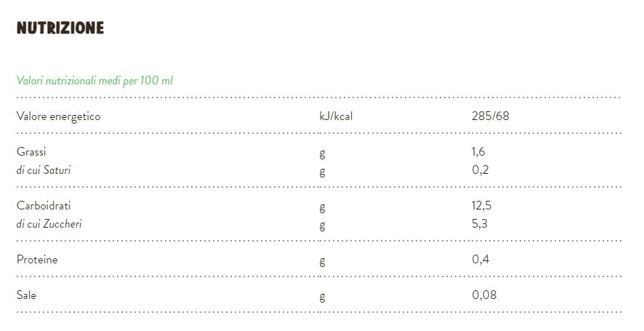This screenshot has width=644, height=331.
Task: Select the 'Carboidrati' row label
Action: 44,206
